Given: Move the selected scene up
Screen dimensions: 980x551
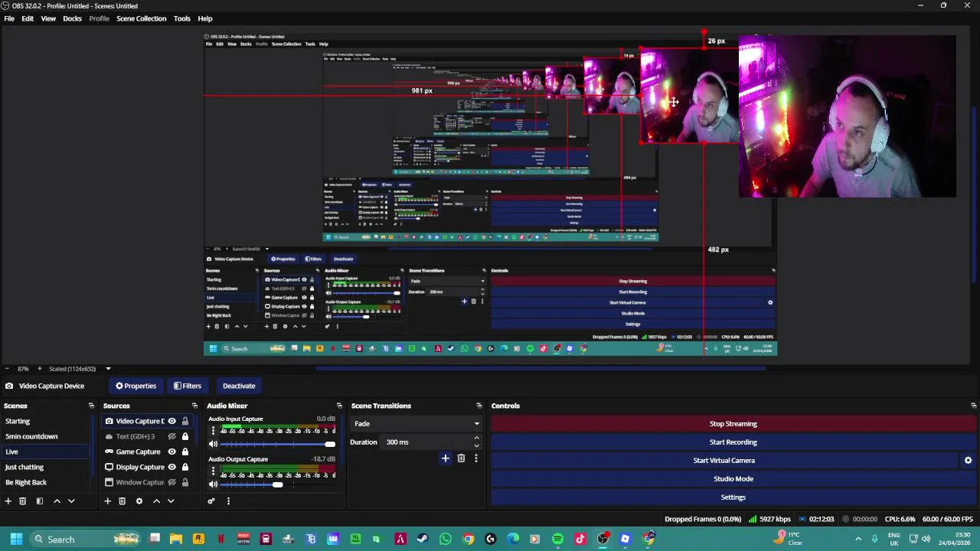Looking at the screenshot, I should [x=57, y=501].
